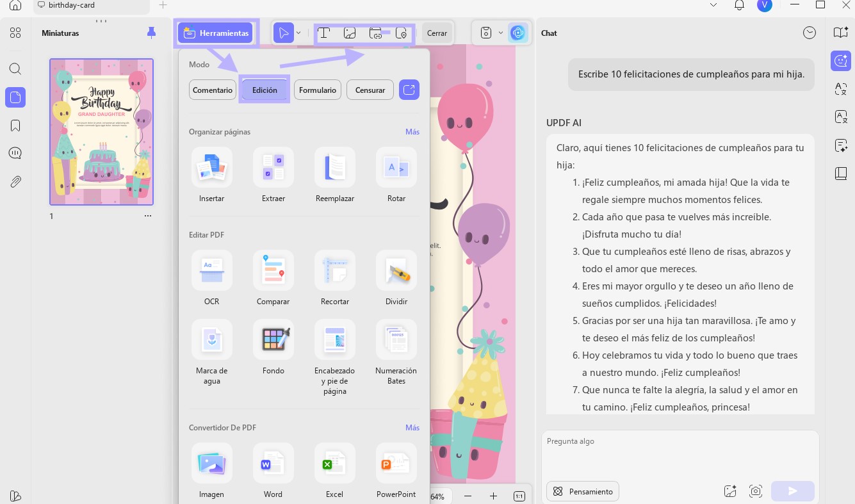
Task: Toggle the UPDF AI toolbar icon
Action: 518,33
